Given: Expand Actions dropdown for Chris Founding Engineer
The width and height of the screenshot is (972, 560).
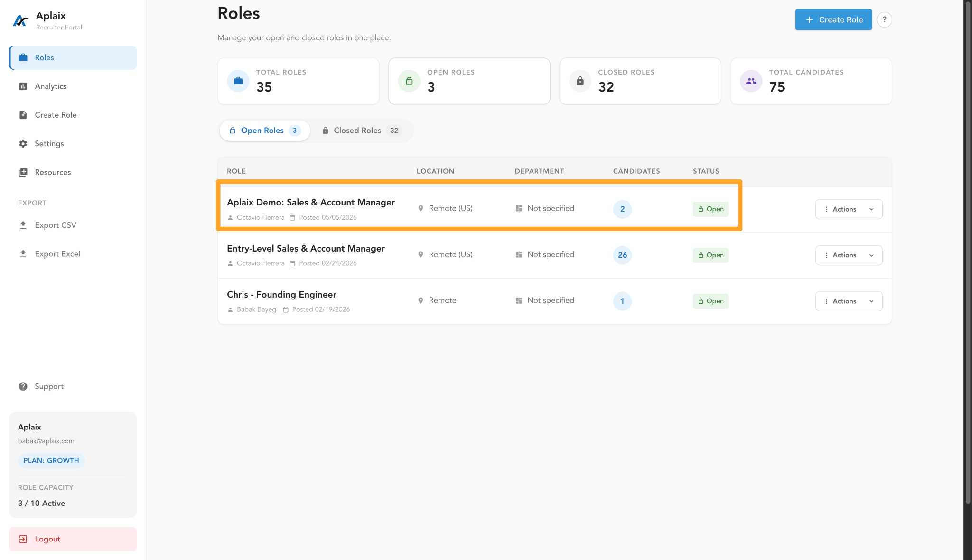Looking at the screenshot, I should pyautogui.click(x=849, y=301).
